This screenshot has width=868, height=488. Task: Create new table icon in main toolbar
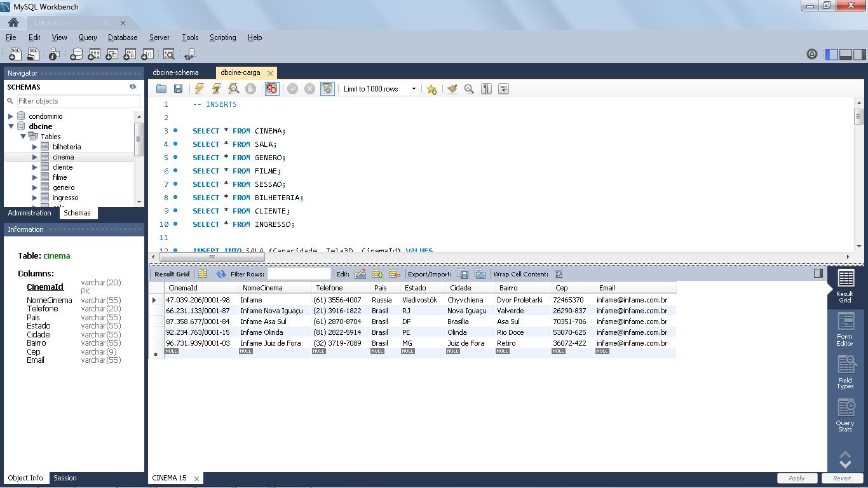94,55
